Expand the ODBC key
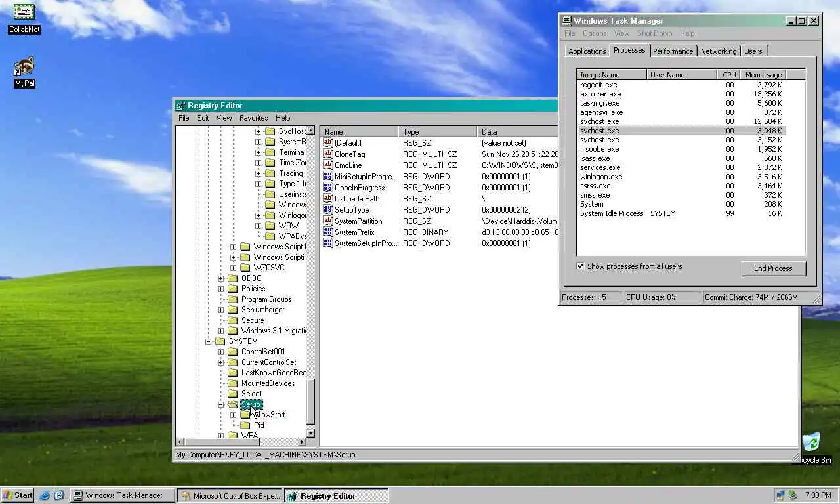Screen dimensions: 840x504 tap(220, 278)
